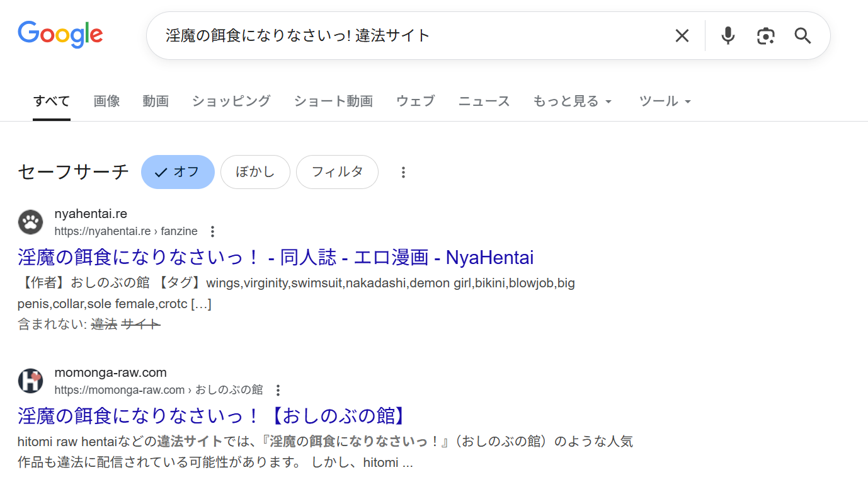Activate the フィルタ SafeSearch option
The image size is (868, 494).
(337, 171)
